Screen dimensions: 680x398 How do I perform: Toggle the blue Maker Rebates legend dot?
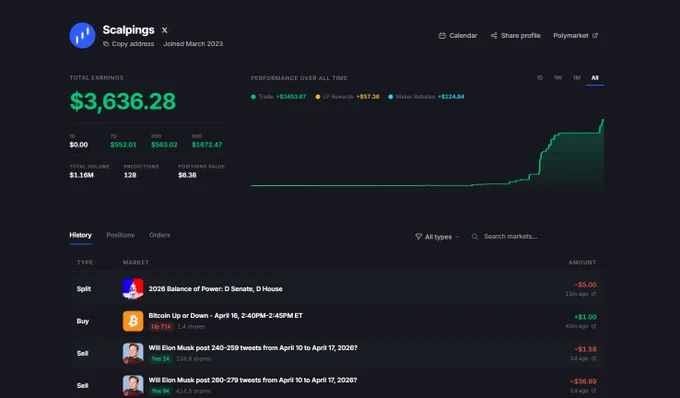click(x=390, y=97)
